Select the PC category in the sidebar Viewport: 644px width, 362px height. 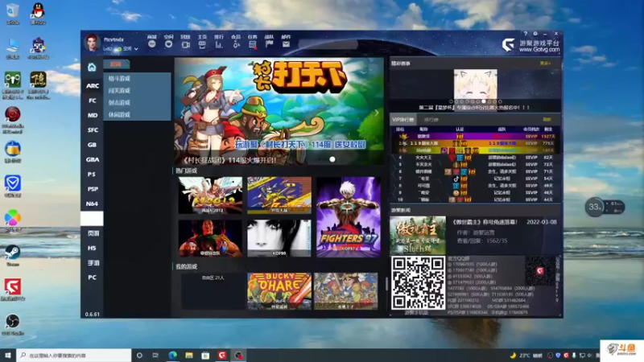coord(92,278)
